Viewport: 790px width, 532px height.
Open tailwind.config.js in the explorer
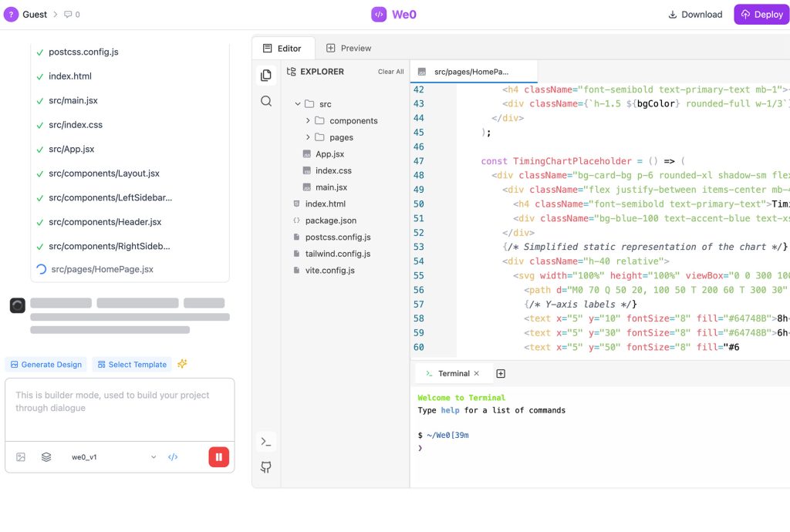[x=338, y=254]
